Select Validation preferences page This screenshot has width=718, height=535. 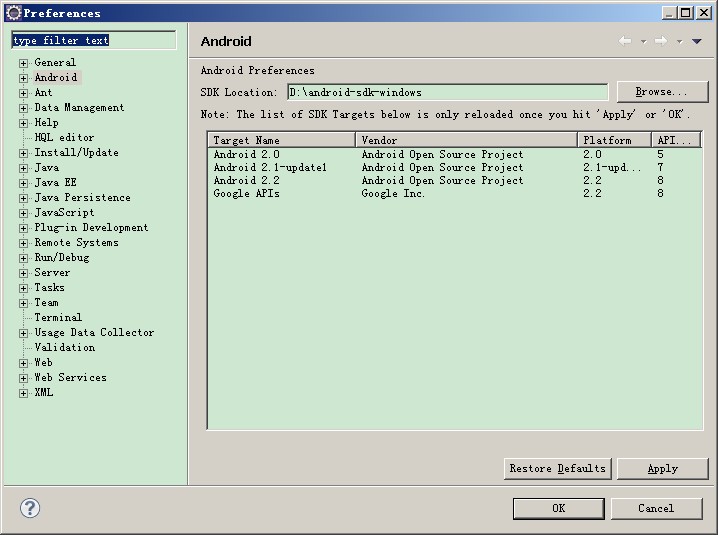pos(65,348)
